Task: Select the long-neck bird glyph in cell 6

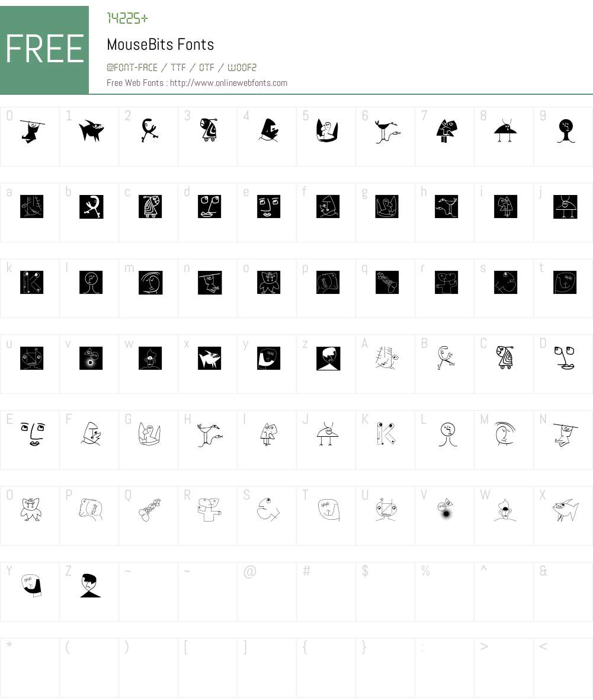Action: [x=387, y=131]
